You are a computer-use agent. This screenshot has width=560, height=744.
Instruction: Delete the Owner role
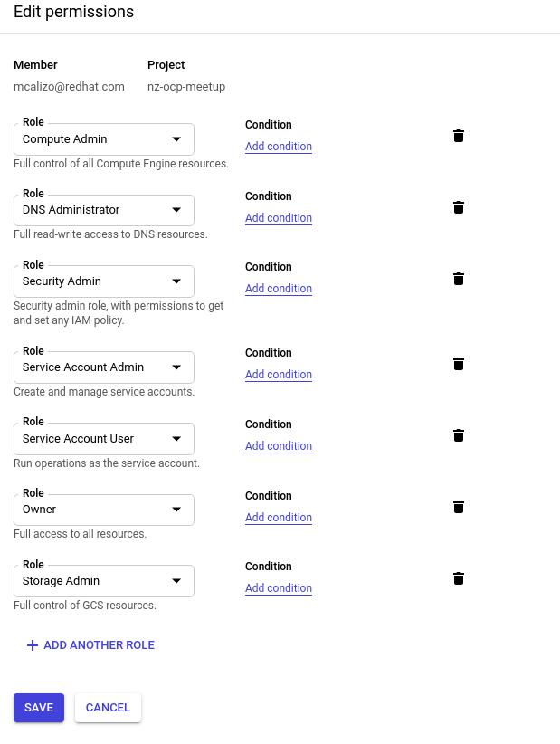tap(459, 507)
